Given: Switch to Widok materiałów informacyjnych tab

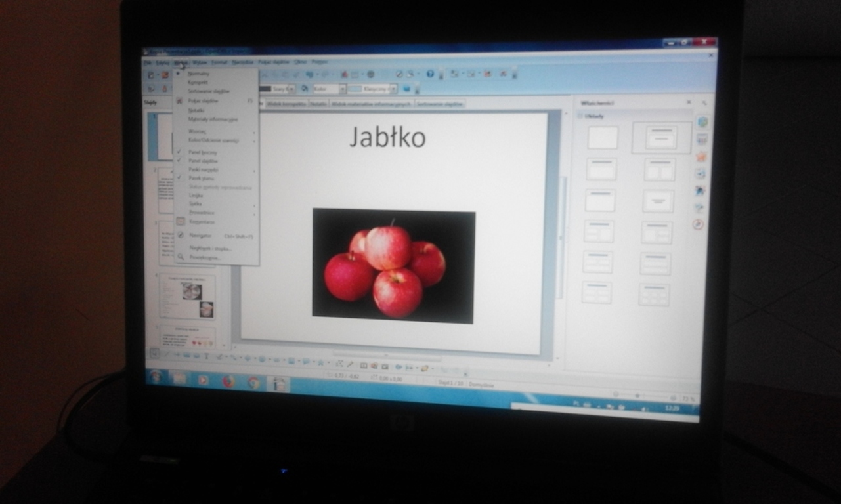Looking at the screenshot, I should pos(372,104).
